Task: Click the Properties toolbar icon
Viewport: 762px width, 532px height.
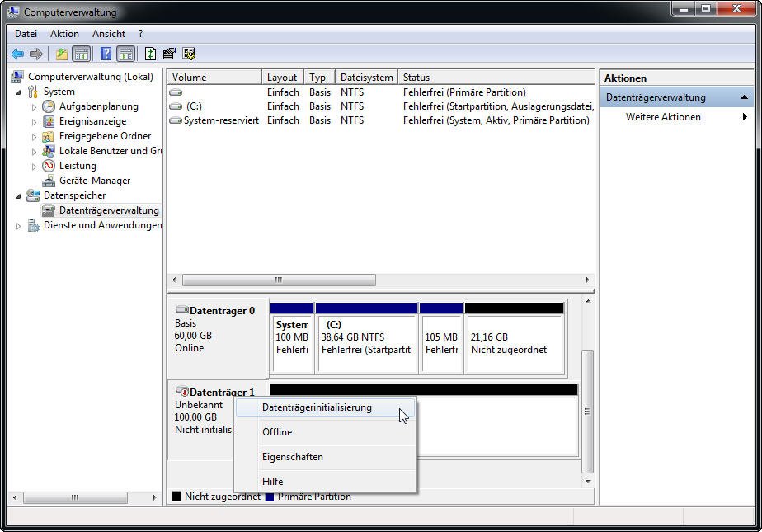Action: [169, 54]
